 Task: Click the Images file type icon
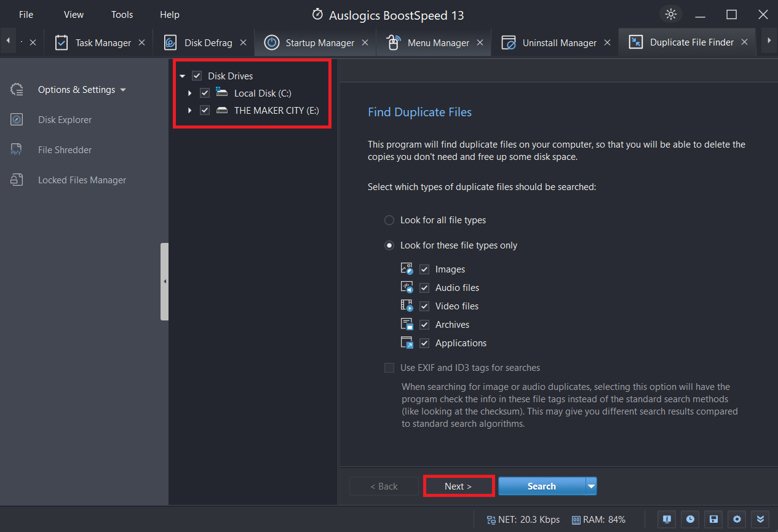(407, 269)
